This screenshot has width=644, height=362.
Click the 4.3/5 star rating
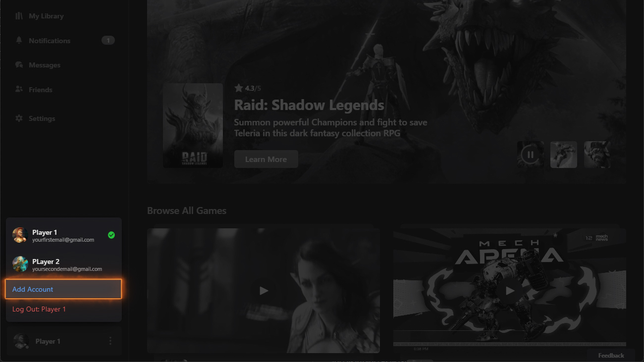[248, 88]
